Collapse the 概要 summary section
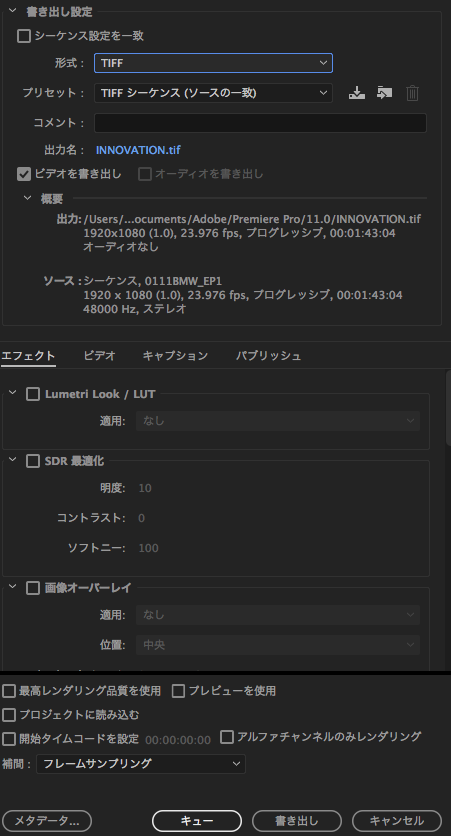The height and width of the screenshot is (836, 451). (x=28, y=198)
